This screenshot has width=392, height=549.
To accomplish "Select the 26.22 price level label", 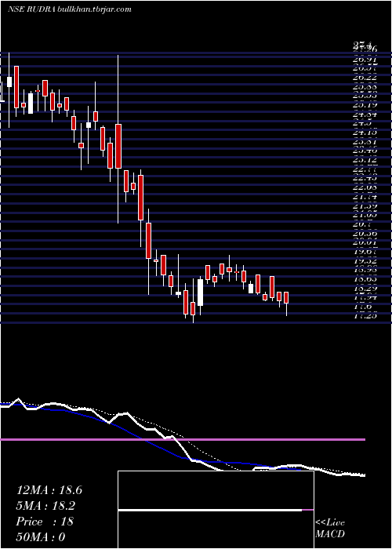I will (x=365, y=77).
